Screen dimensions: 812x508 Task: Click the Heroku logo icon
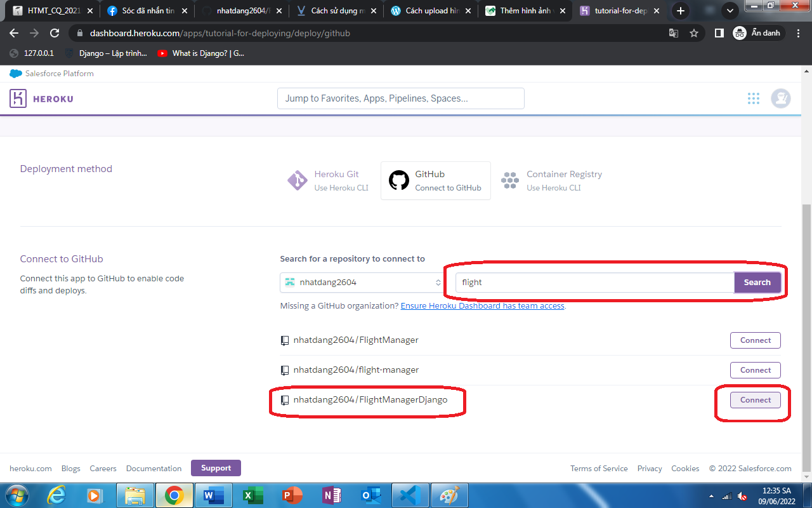coord(18,98)
